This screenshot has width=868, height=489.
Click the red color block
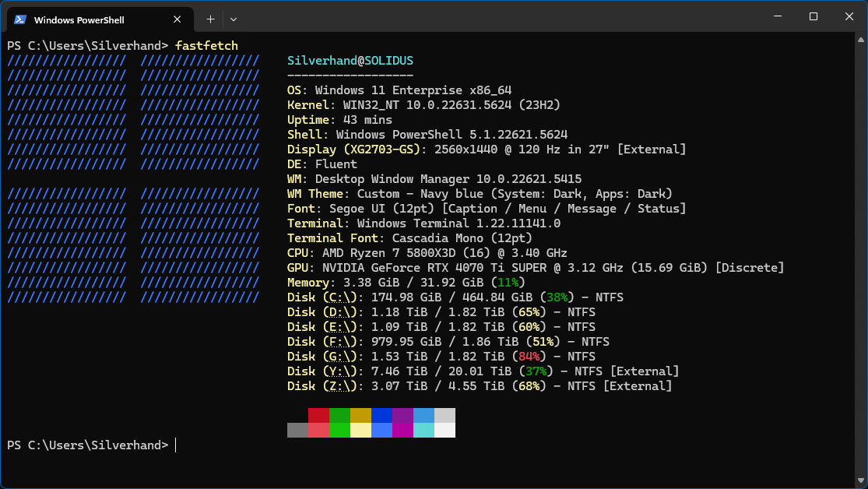(x=319, y=415)
